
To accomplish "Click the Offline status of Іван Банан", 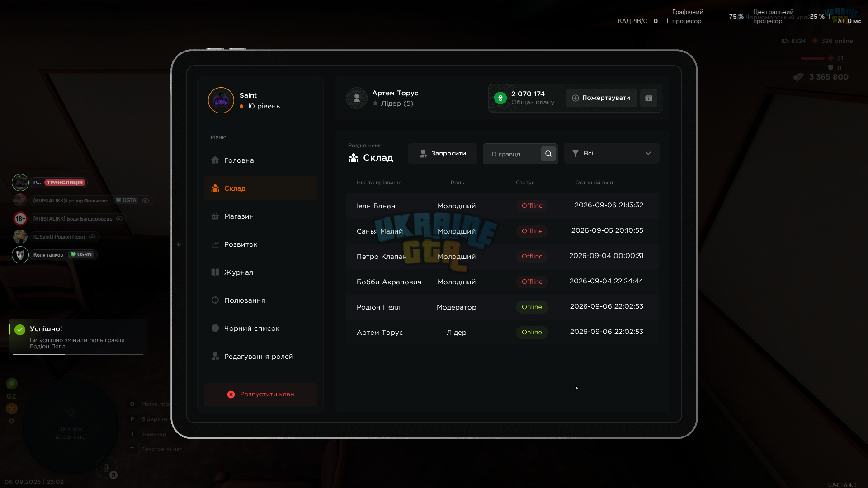I will 532,206.
